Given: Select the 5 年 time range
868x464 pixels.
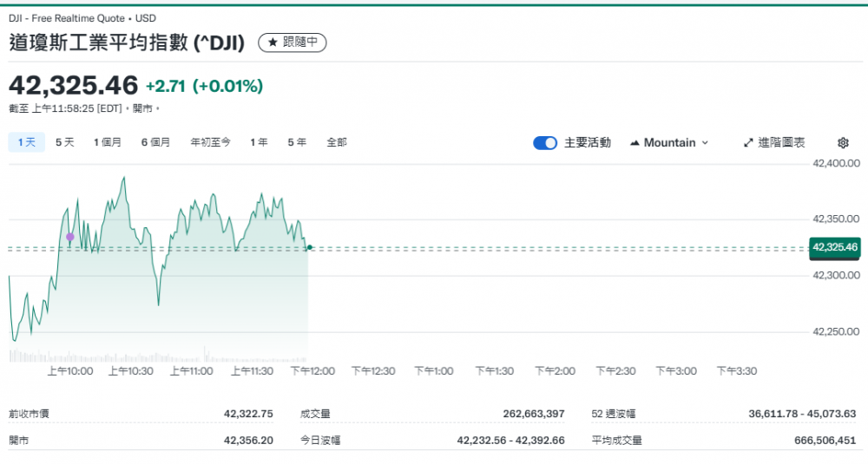Looking at the screenshot, I should click(297, 142).
